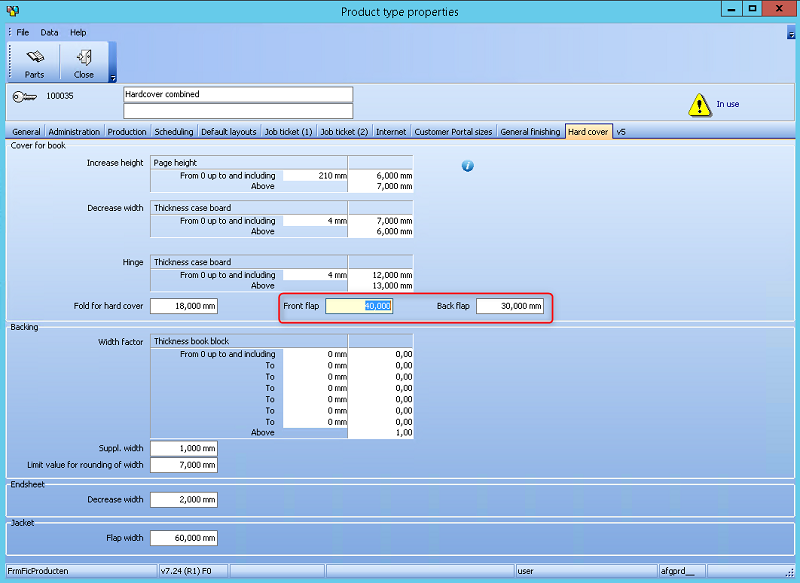Switch to the General tab
Viewport: 800px width, 583px height.
coord(26,132)
